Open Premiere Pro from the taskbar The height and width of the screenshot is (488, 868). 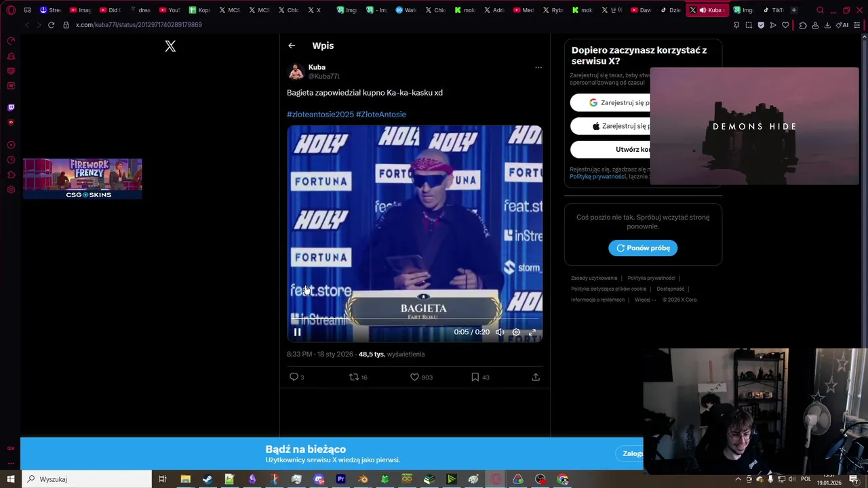point(341,479)
